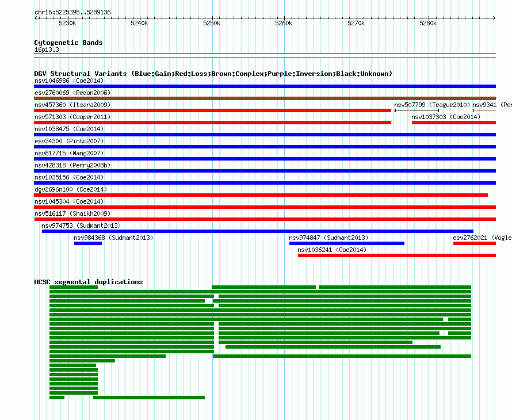Click the nsv507799 (Teague2010) variant label
The width and height of the screenshot is (512, 420).
pyautogui.click(x=432, y=105)
